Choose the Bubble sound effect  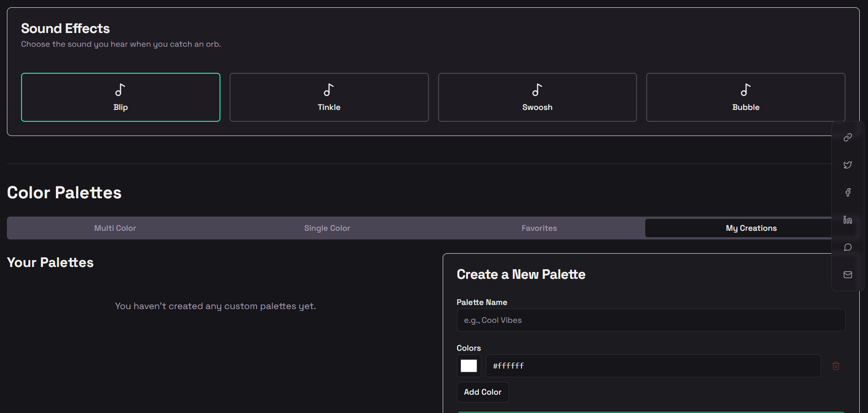pyautogui.click(x=746, y=97)
